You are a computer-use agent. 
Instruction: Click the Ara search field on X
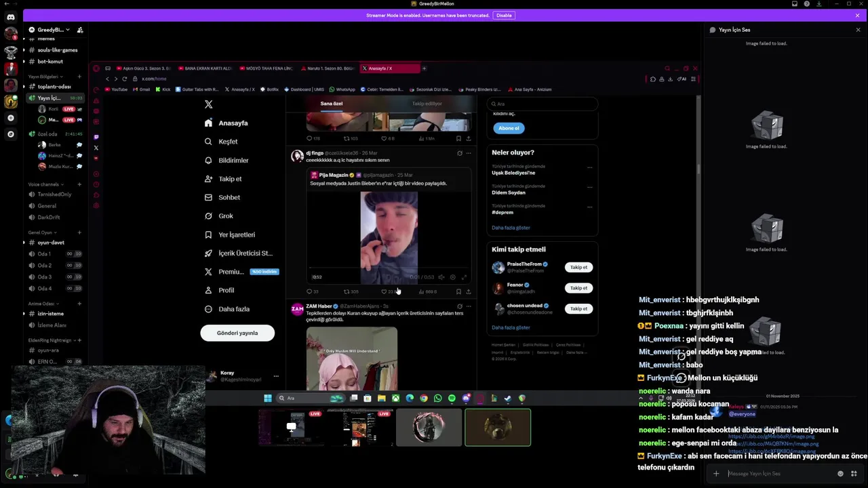(542, 104)
